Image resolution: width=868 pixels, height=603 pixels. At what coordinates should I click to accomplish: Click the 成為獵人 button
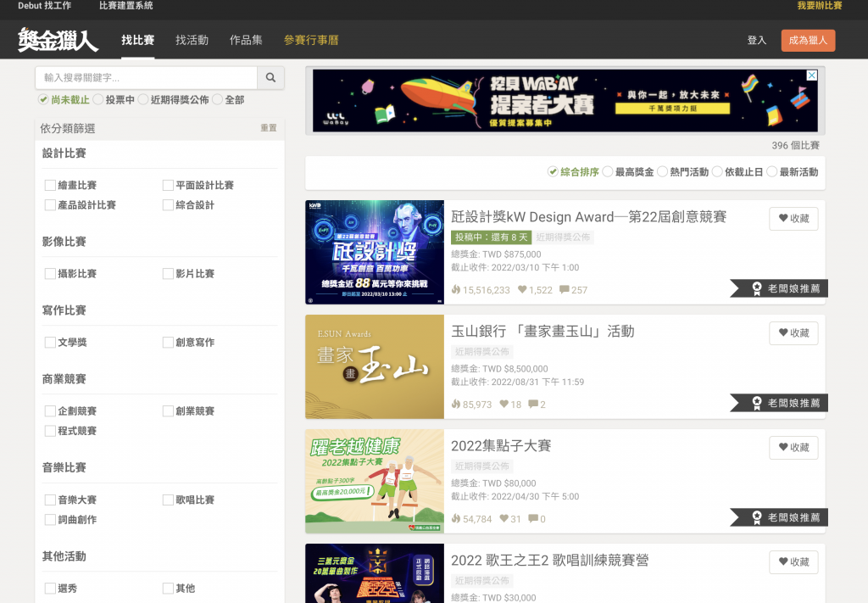coord(808,41)
